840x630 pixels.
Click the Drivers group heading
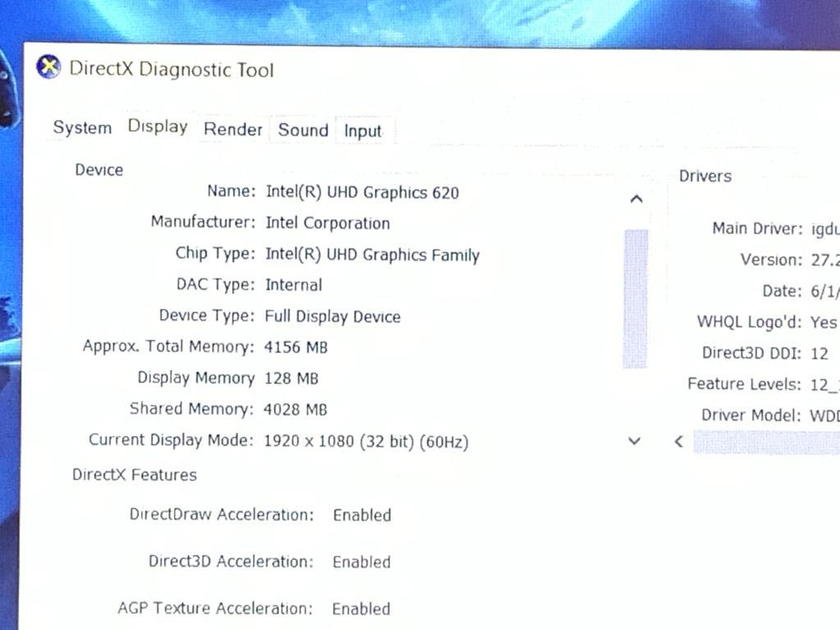[705, 176]
